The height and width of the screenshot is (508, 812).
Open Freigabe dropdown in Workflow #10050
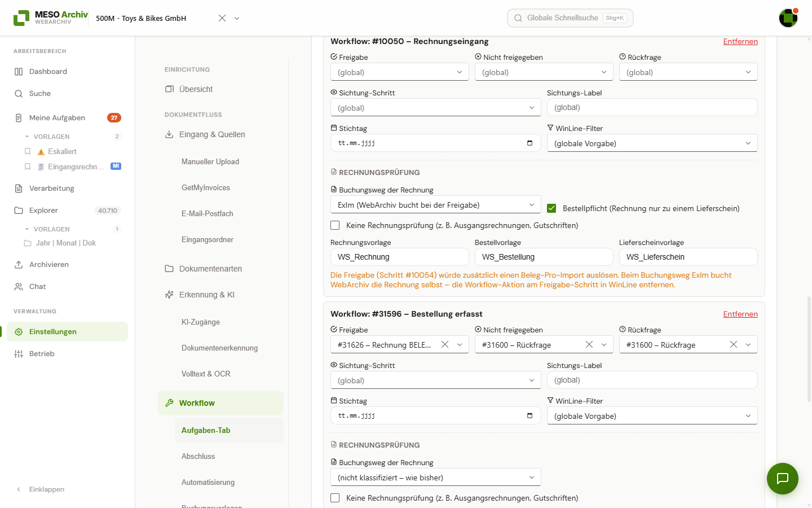[x=400, y=72]
